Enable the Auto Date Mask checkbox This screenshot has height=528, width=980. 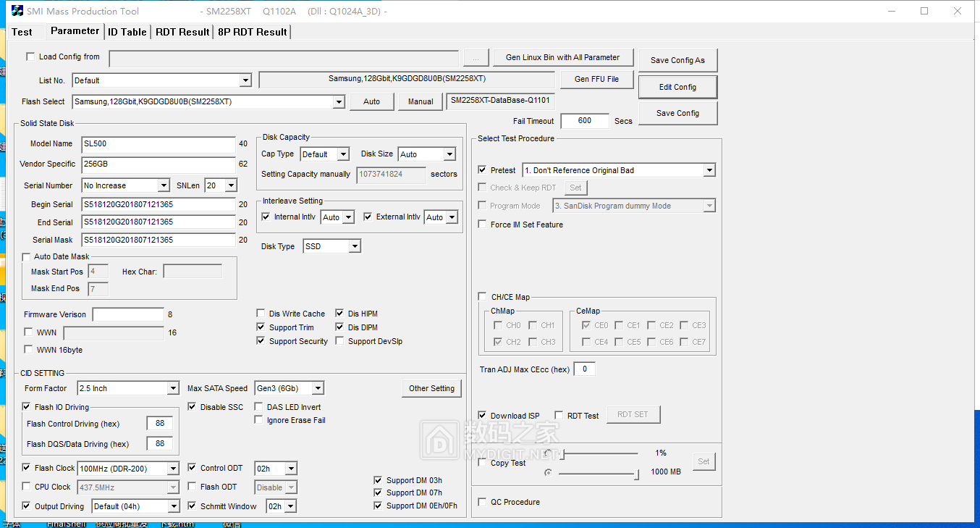(27, 256)
